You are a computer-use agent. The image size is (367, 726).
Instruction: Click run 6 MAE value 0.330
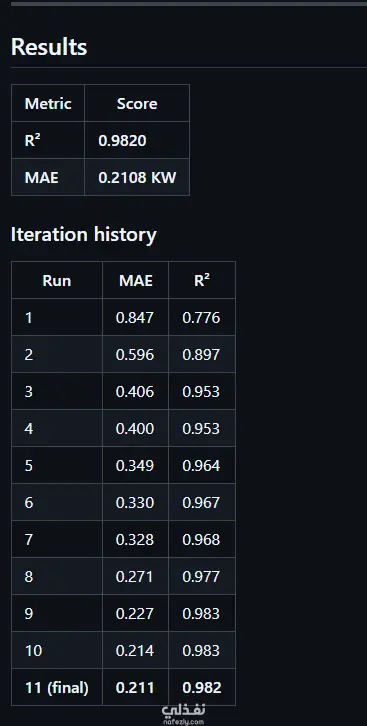tap(135, 503)
